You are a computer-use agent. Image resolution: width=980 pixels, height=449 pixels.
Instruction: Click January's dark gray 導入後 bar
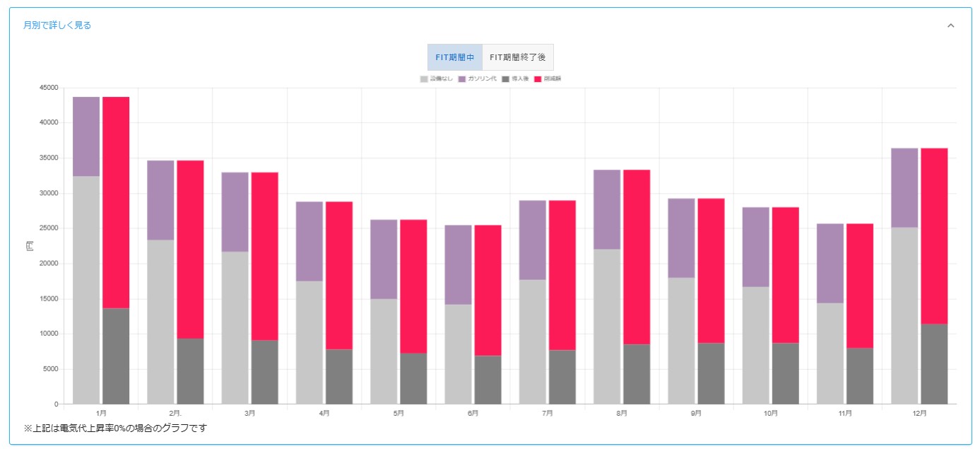[x=116, y=356]
